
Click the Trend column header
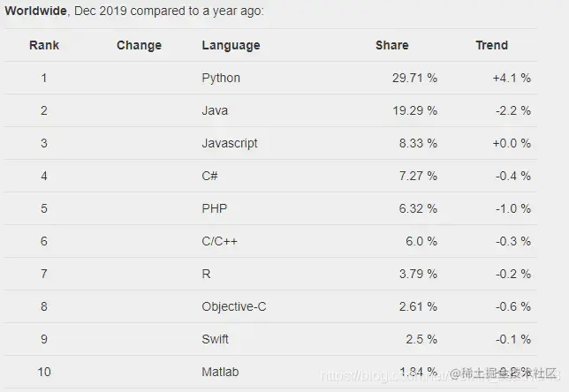point(492,45)
